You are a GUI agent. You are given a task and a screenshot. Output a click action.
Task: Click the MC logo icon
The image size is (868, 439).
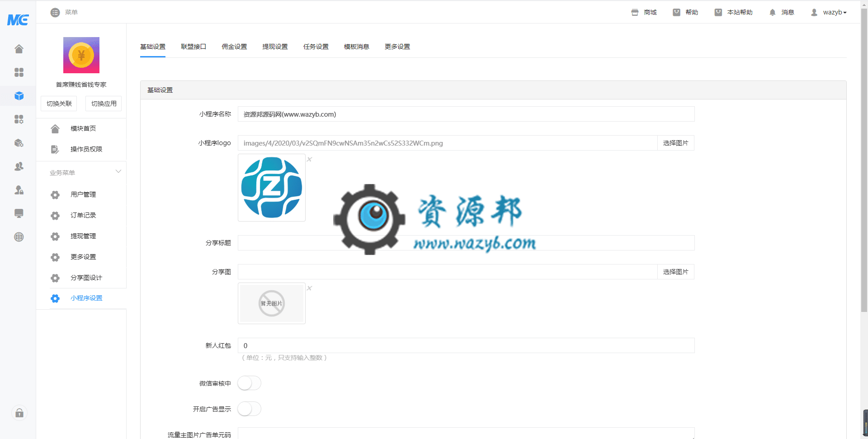18,19
